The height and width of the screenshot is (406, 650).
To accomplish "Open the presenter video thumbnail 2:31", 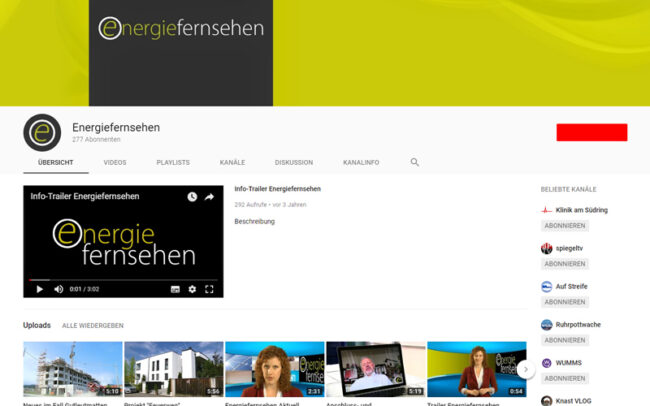I will (274, 369).
